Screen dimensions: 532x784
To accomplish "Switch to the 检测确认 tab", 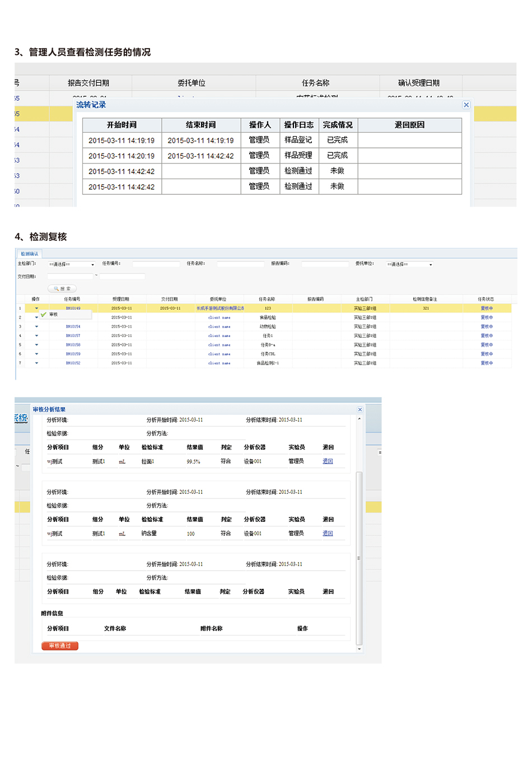I will pos(30,254).
